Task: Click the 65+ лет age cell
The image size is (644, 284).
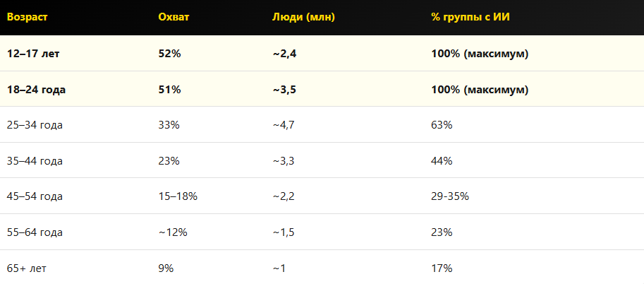Action: 27,268
